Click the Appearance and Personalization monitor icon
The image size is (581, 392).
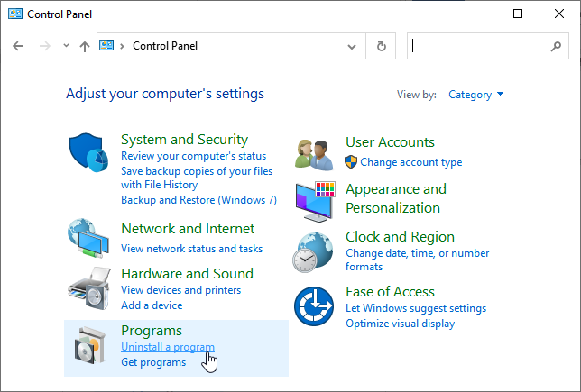click(316, 202)
